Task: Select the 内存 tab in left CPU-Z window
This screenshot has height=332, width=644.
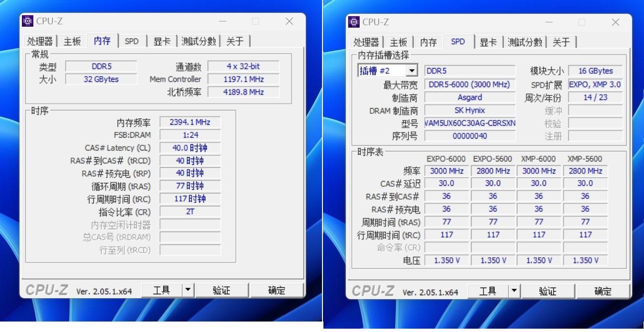Action: coord(102,41)
